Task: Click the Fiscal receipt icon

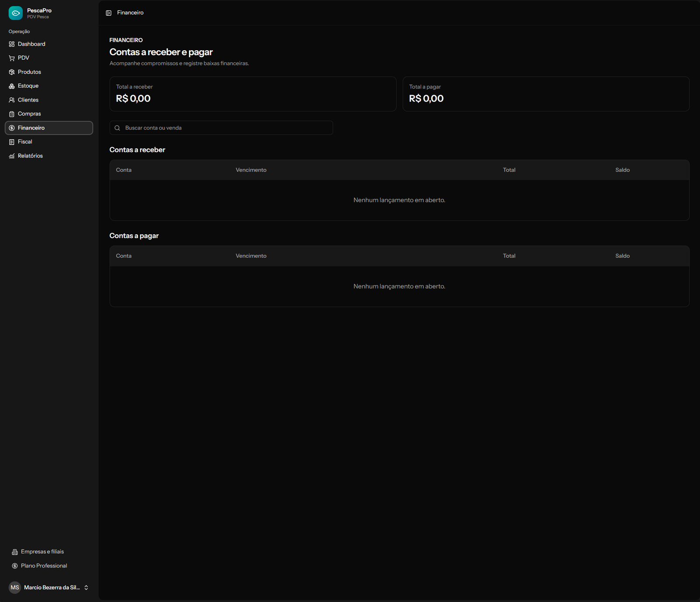Action: tap(12, 142)
